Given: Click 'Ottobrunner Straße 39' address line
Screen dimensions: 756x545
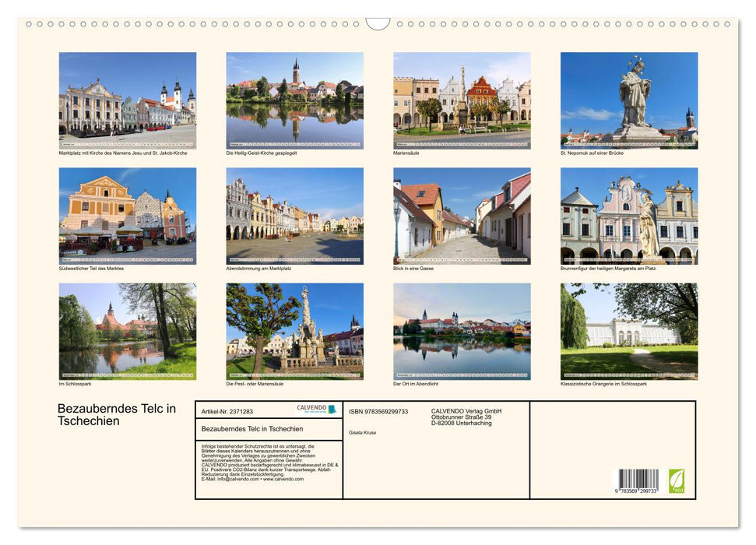Looking at the screenshot, I should point(462,417).
